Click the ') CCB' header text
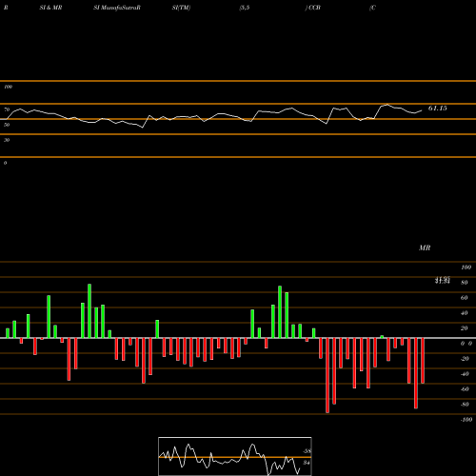 pos(313,8)
